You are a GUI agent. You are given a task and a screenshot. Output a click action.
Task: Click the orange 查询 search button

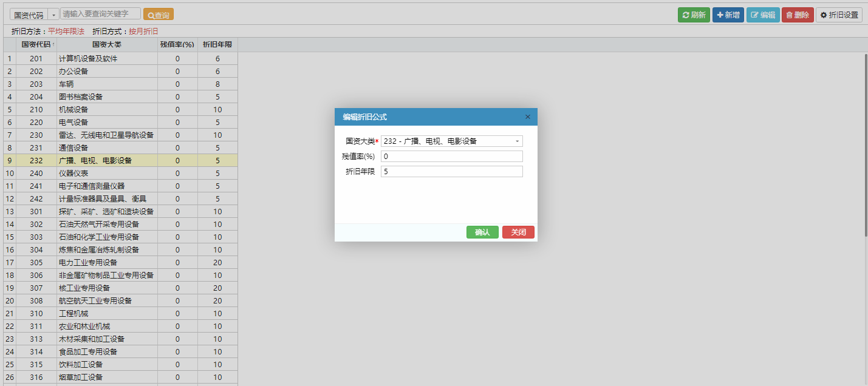tap(158, 15)
